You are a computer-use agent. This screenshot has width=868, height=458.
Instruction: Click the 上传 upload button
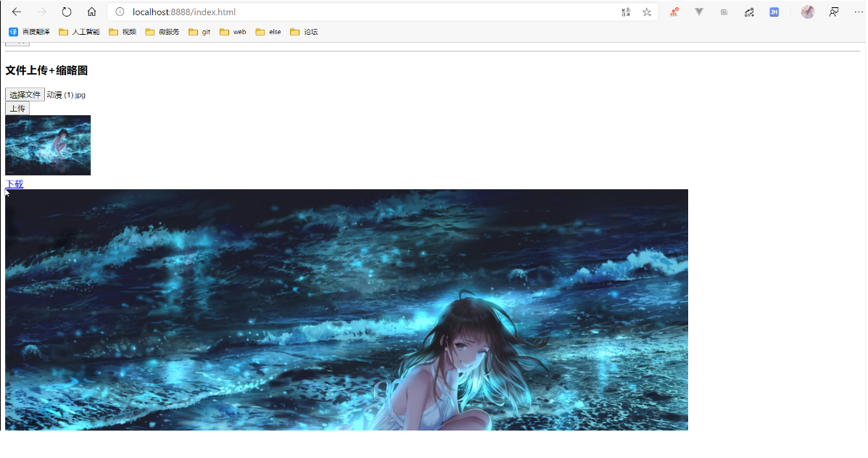tap(17, 109)
